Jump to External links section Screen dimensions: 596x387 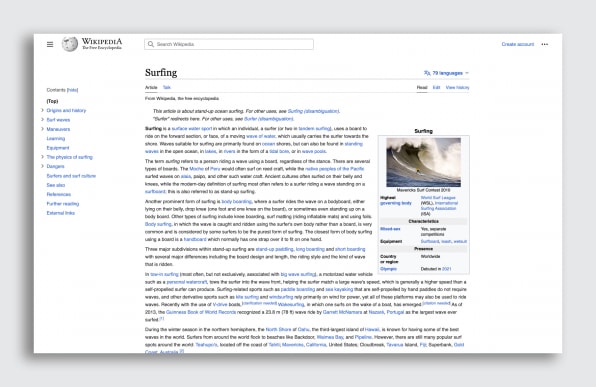pyautogui.click(x=60, y=213)
